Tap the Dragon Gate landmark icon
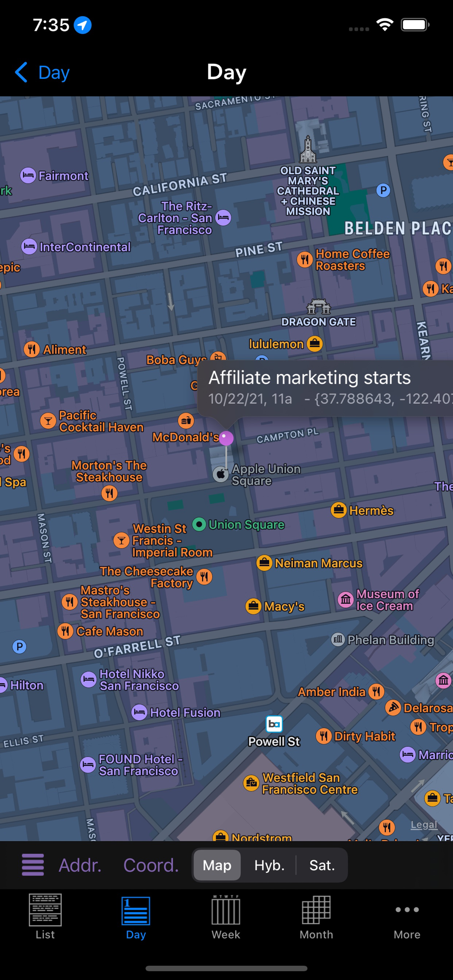Viewport: 453px width, 980px height. [x=319, y=307]
